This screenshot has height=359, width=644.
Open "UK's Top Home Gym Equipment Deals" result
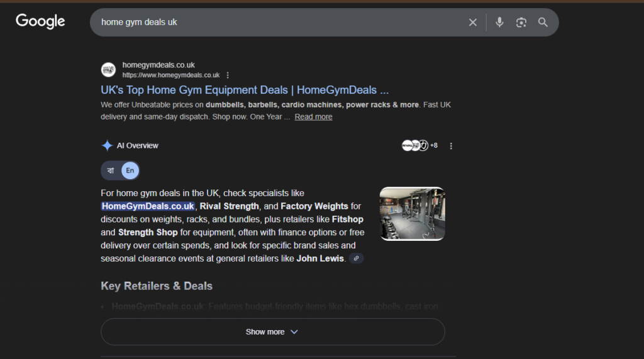(x=245, y=90)
